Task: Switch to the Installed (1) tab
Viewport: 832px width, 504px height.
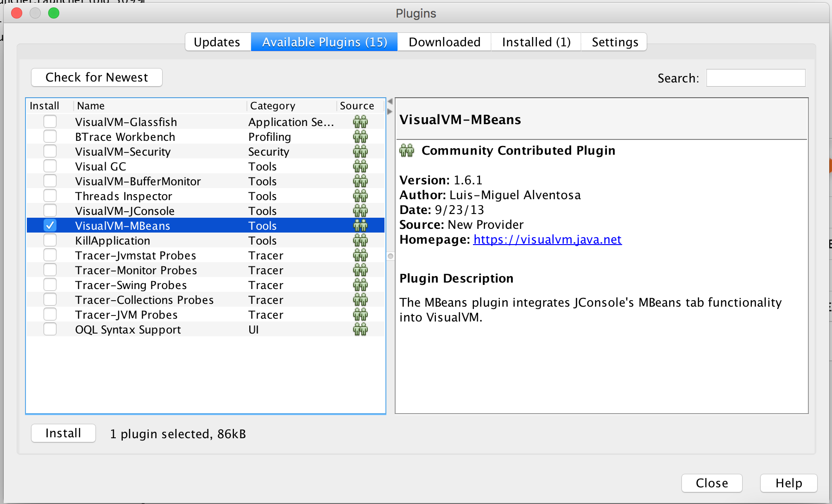Action: point(536,42)
